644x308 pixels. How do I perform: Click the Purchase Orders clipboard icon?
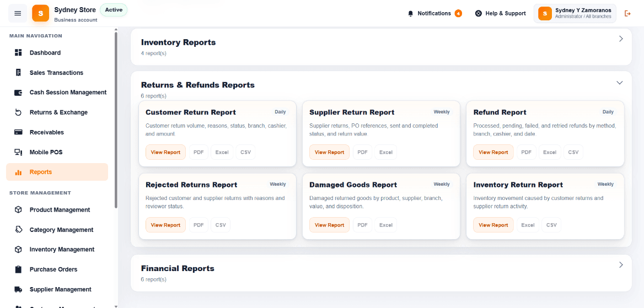[18, 269]
